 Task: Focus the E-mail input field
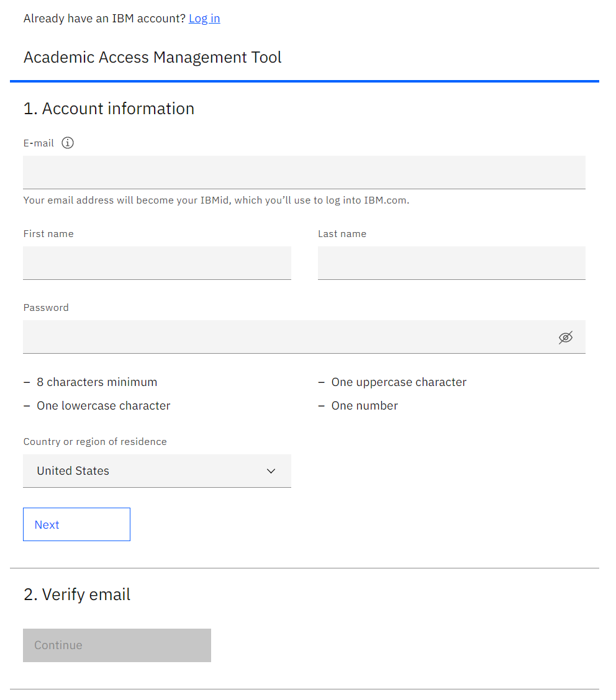click(x=304, y=173)
